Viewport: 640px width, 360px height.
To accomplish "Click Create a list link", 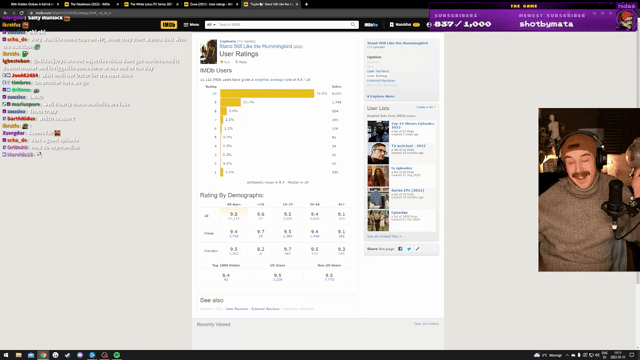I will pos(426,107).
